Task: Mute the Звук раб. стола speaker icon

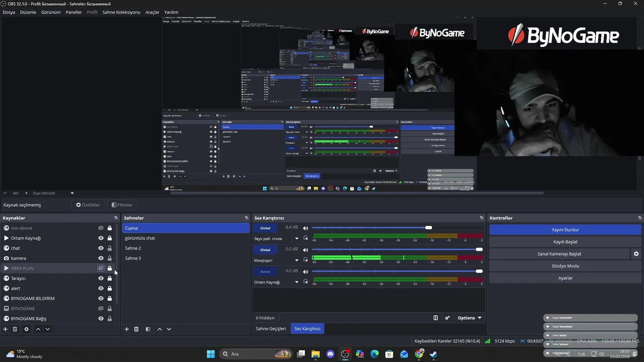Action: [x=305, y=228]
